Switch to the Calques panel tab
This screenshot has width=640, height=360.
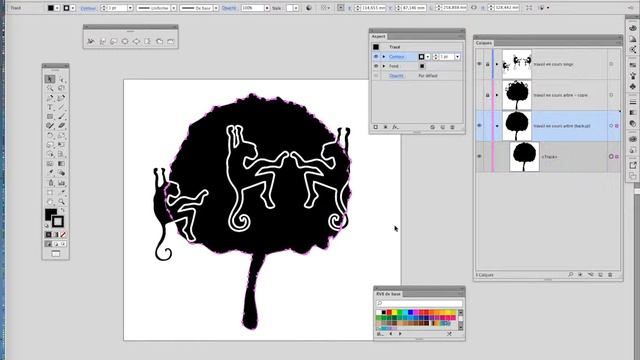pyautogui.click(x=484, y=43)
